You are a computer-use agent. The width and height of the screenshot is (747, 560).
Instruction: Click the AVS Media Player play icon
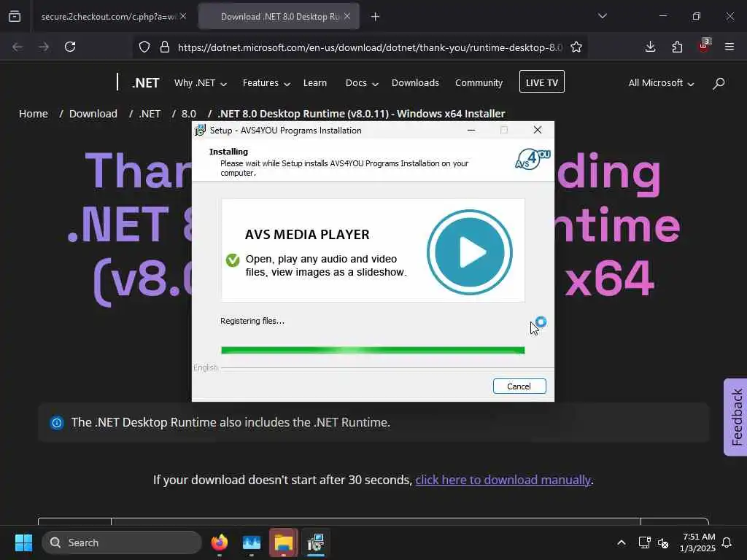[x=470, y=252]
